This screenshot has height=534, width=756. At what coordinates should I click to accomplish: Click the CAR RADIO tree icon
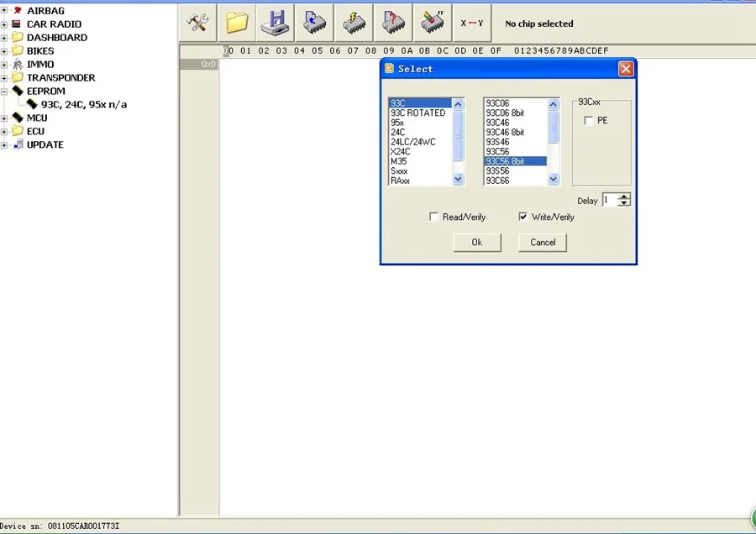[17, 24]
